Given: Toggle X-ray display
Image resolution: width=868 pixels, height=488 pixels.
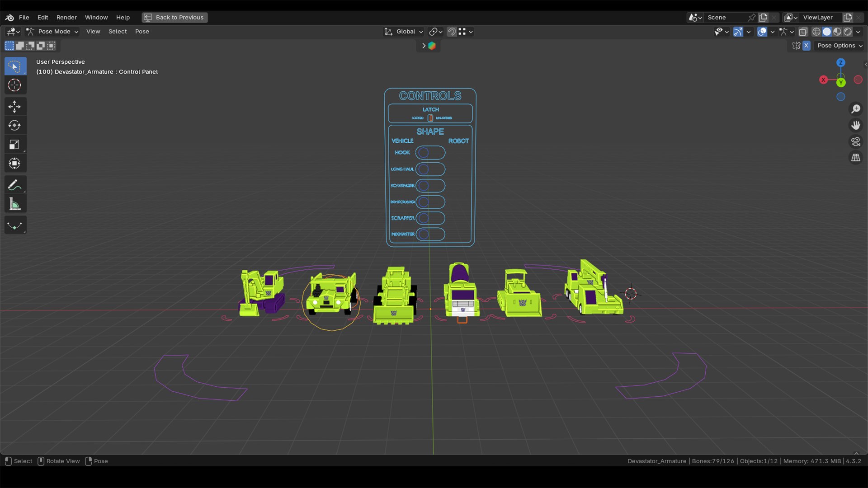Looking at the screenshot, I should click(803, 32).
